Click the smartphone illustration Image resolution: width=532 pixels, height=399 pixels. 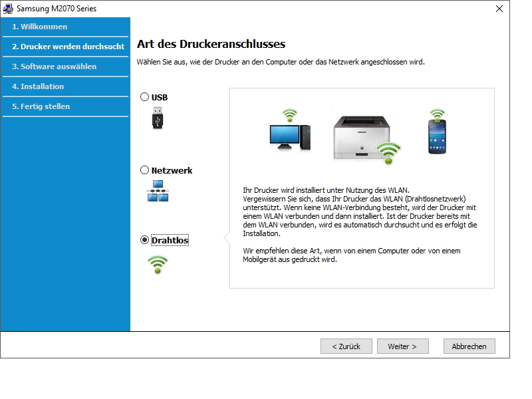coord(437,137)
